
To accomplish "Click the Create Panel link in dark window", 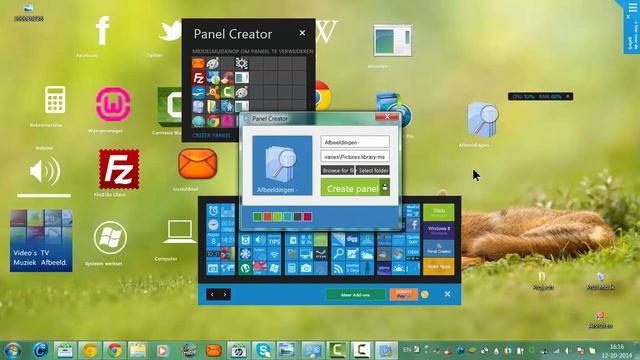I will tap(211, 135).
